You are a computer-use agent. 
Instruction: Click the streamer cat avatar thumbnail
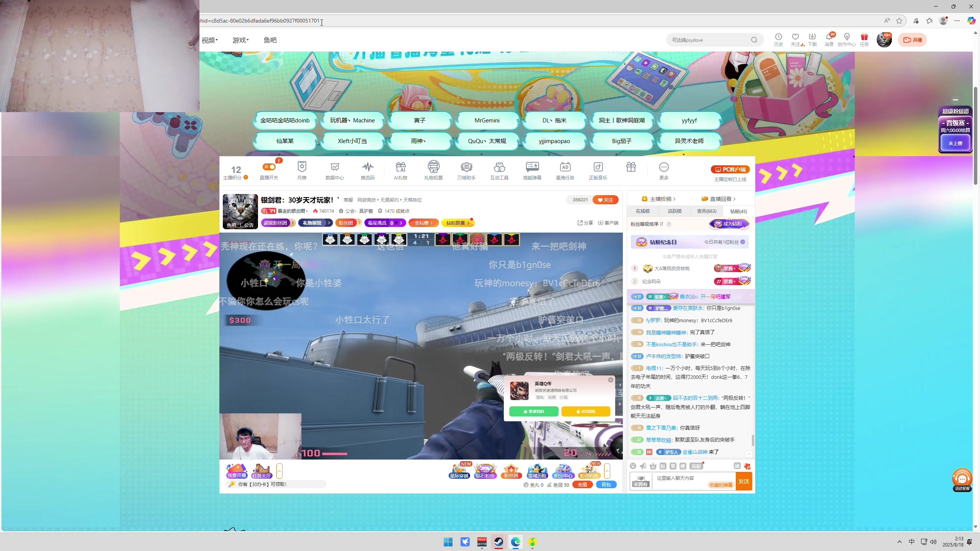(x=240, y=212)
